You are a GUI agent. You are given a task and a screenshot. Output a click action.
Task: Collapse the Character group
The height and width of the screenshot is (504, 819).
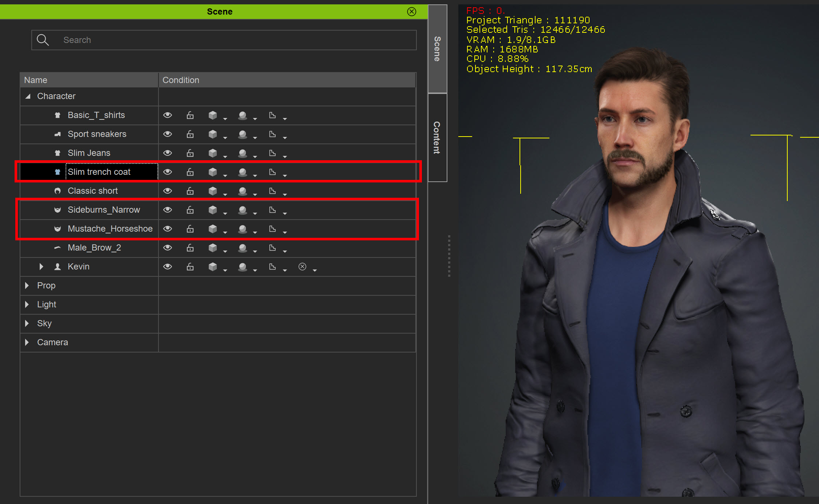tap(28, 96)
